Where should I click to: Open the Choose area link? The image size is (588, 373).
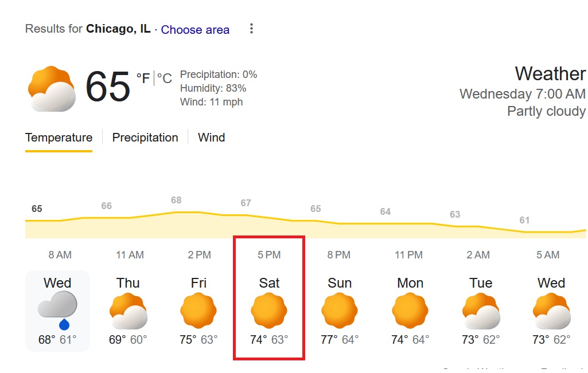point(195,30)
